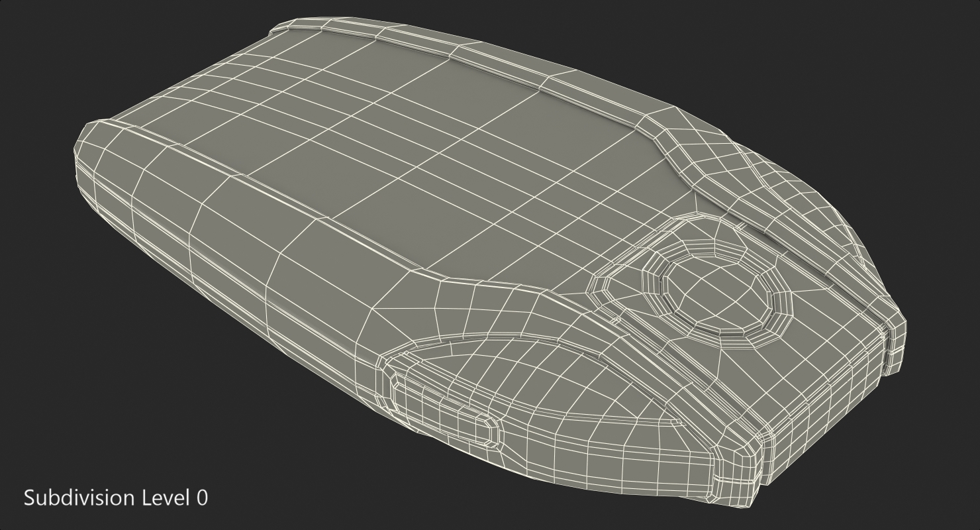Click the "Subdivision Level 0" label
980x530 pixels.
116,498
